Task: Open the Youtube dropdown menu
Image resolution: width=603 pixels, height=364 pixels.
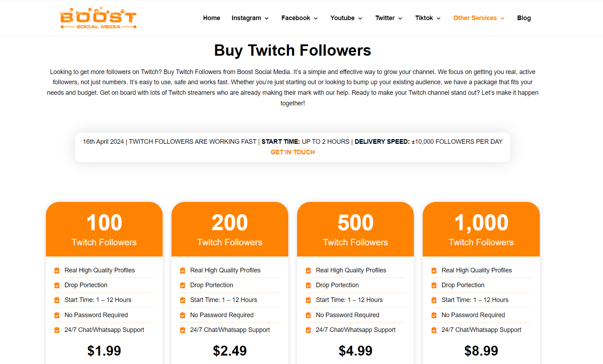Action: pos(346,18)
